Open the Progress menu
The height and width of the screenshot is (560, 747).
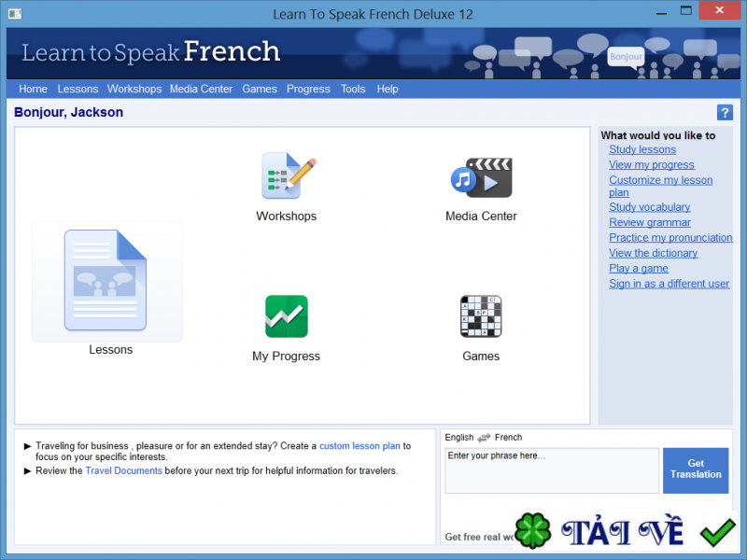pos(308,89)
